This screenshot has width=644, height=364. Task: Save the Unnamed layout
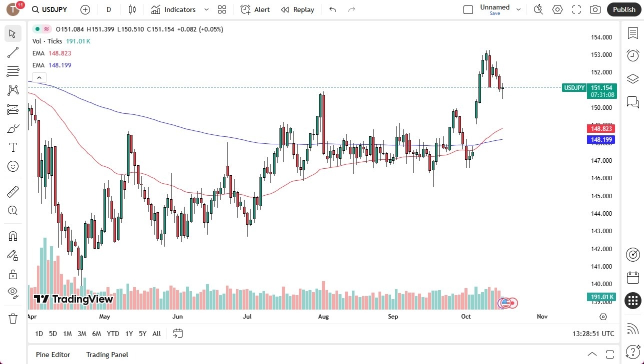pos(494,13)
